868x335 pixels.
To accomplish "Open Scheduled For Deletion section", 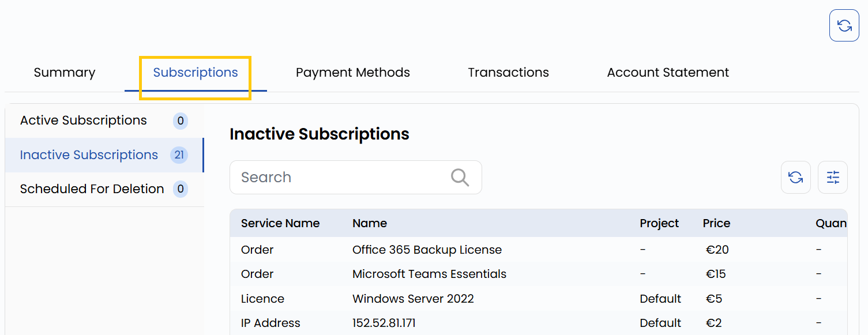I will [x=92, y=189].
